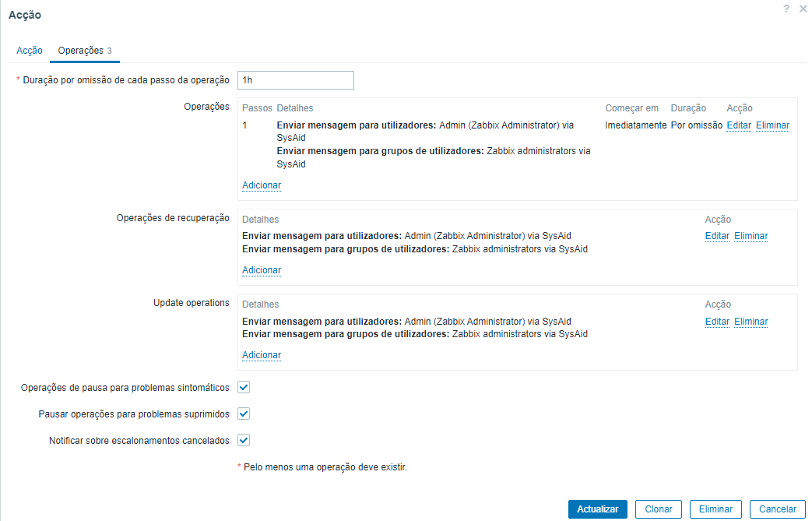Click the Clonar button
This screenshot has width=812, height=521.
[x=659, y=509]
